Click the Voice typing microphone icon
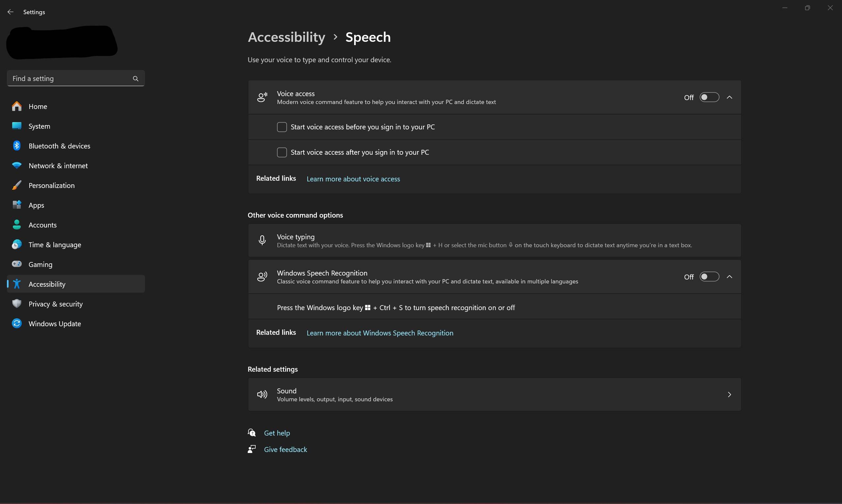The image size is (842, 504). [x=262, y=240]
